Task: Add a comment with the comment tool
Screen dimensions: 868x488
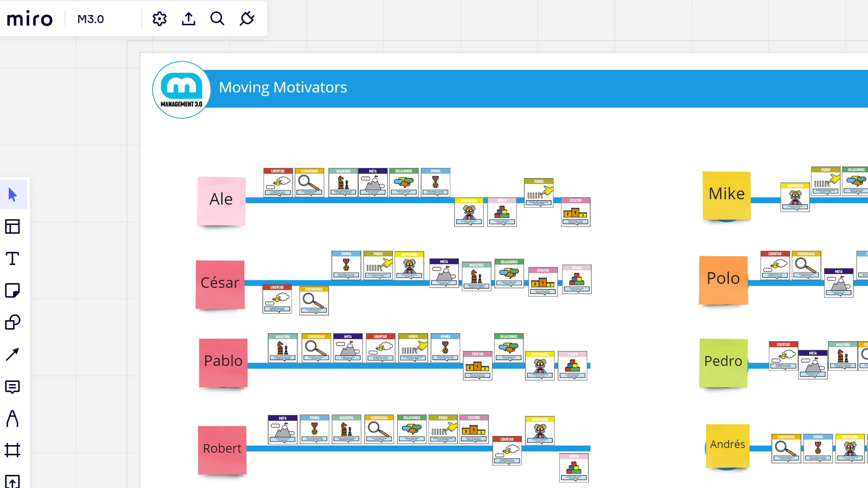Action: click(x=12, y=387)
